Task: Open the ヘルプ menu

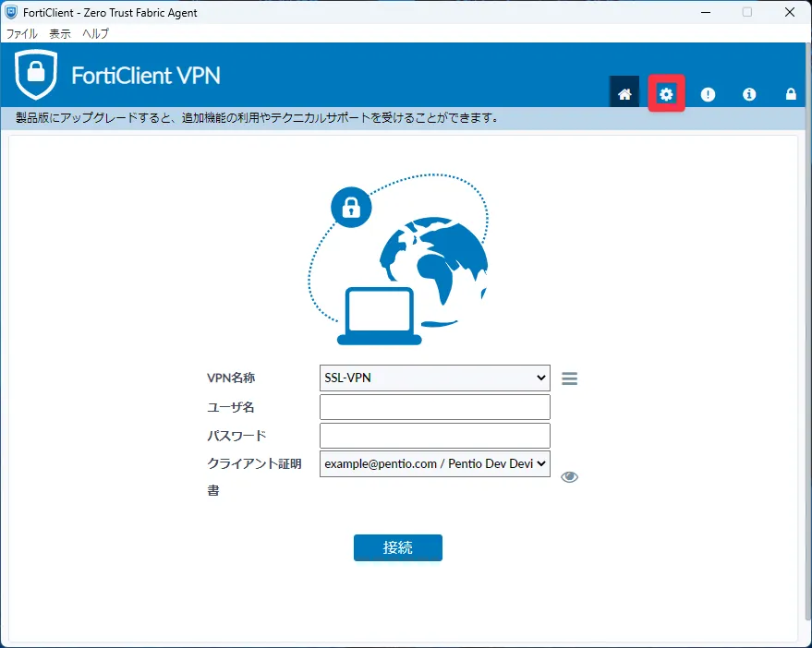Action: [95, 33]
